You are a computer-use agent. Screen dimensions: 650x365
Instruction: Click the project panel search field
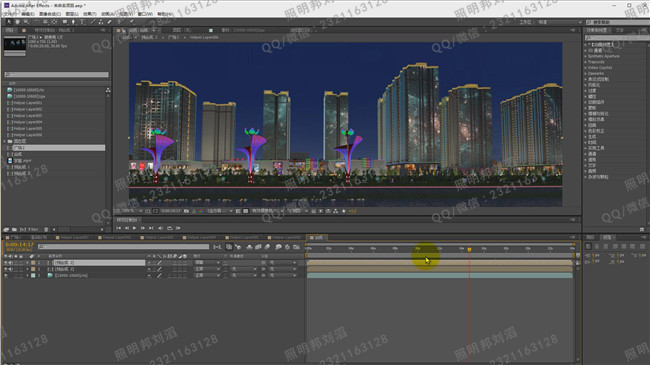click(x=56, y=75)
